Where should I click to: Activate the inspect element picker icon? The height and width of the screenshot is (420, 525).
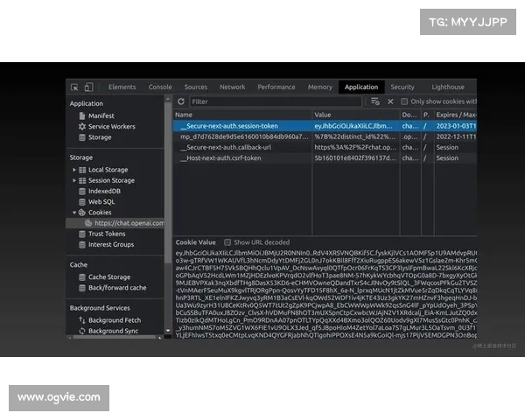tap(74, 87)
